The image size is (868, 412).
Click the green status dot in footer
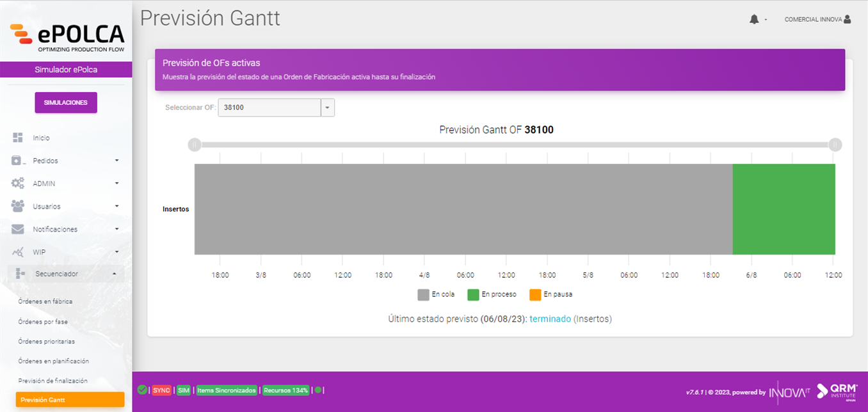317,390
